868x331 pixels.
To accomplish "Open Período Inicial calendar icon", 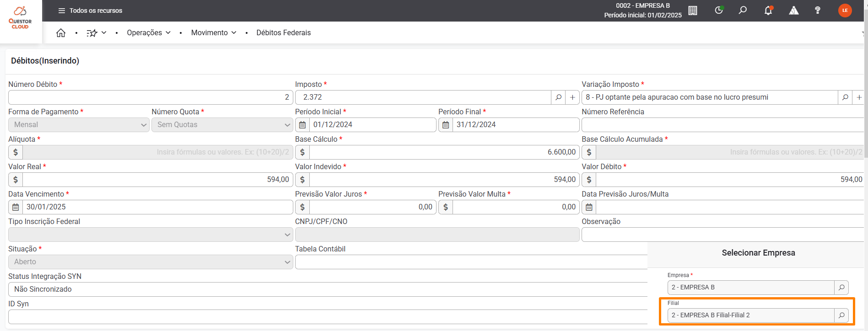I will tap(302, 125).
